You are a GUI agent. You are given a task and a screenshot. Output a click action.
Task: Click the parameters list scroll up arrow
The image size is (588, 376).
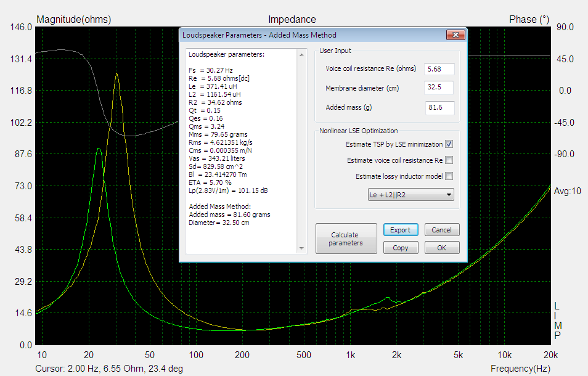click(x=301, y=55)
